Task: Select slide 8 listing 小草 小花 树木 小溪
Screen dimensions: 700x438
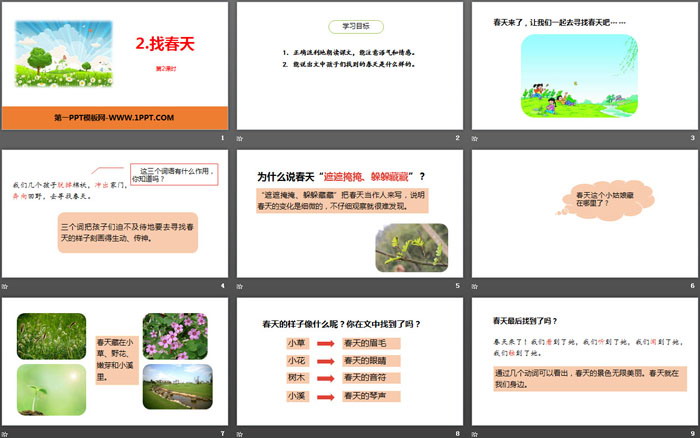Action: click(x=350, y=362)
